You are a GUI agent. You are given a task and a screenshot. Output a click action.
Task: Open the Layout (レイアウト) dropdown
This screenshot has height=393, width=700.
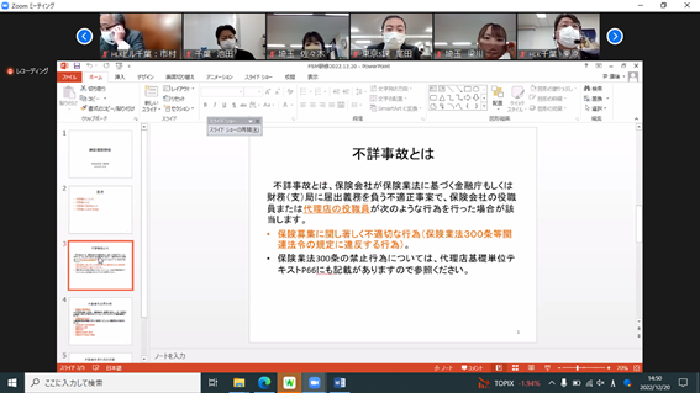179,88
